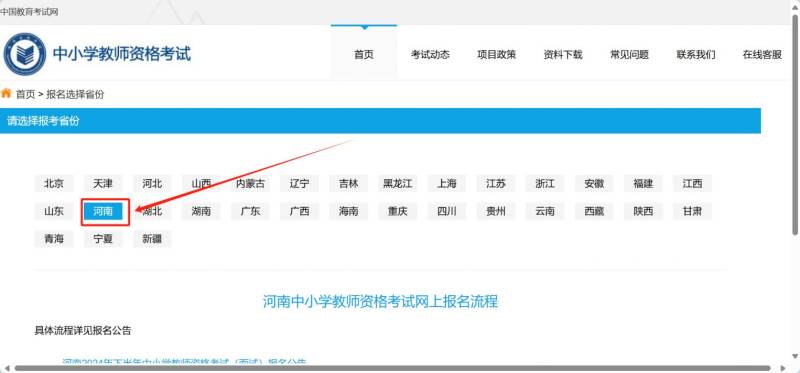The height and width of the screenshot is (373, 800).
Task: Pick 辽宁 from provinces
Action: [x=299, y=184]
